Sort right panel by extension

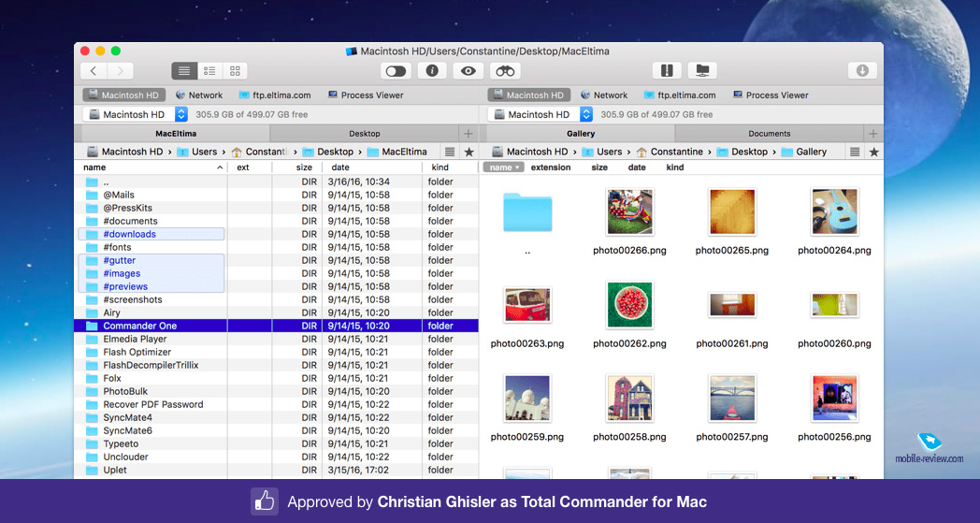click(551, 167)
